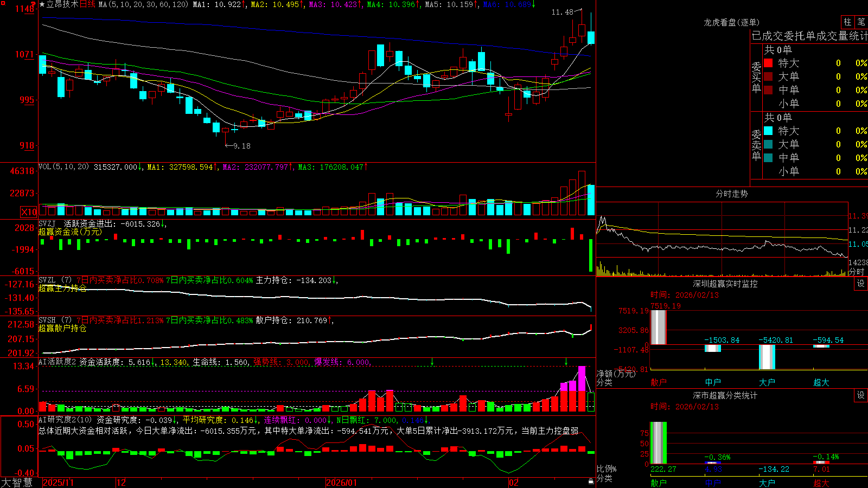Screen dimensions: 868x488
Task: Click the 11.48 high price label
Action: tap(562, 12)
